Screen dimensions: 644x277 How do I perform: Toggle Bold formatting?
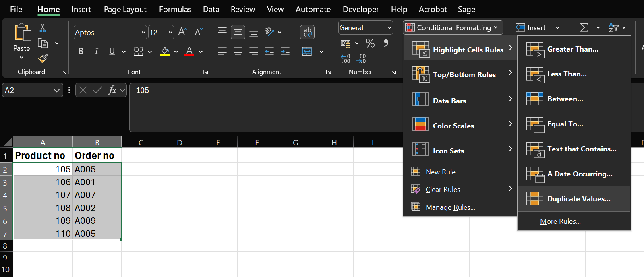click(x=81, y=51)
